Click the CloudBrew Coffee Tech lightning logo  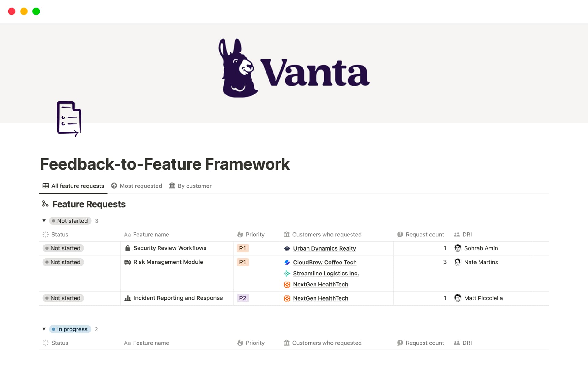pos(287,262)
